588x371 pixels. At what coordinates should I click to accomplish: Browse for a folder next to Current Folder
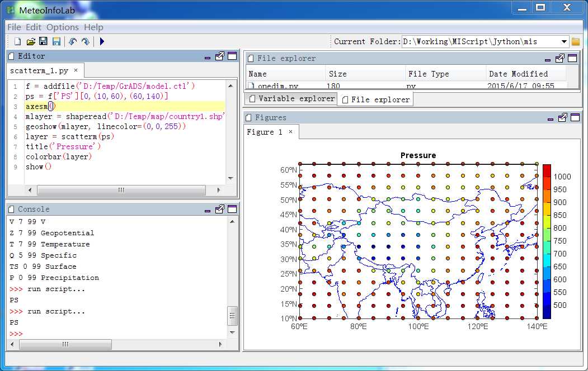[576, 41]
